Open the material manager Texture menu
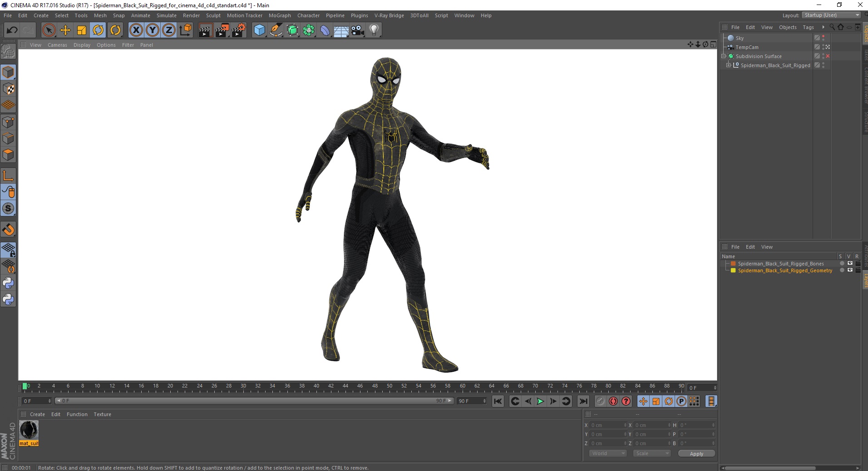The width and height of the screenshot is (868, 471). [102, 414]
